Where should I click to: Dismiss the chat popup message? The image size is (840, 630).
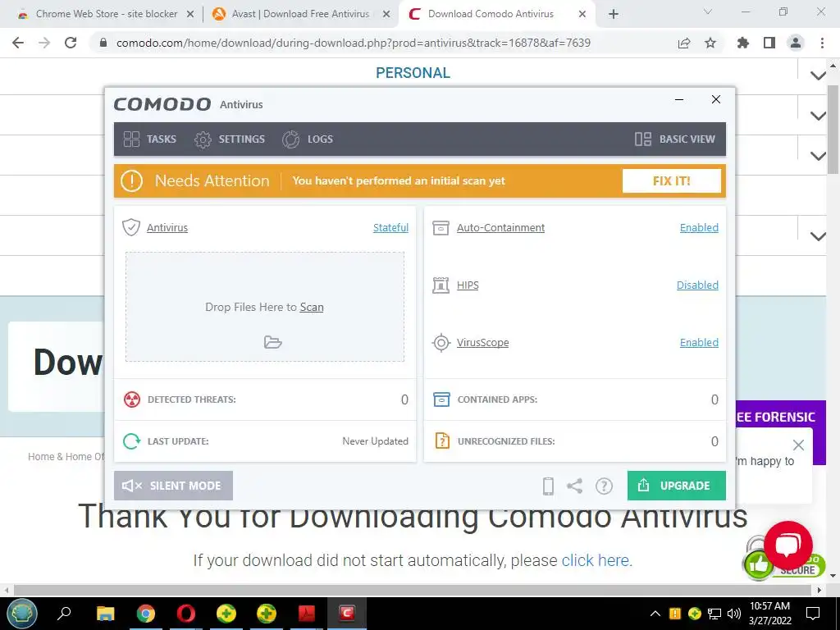(798, 445)
